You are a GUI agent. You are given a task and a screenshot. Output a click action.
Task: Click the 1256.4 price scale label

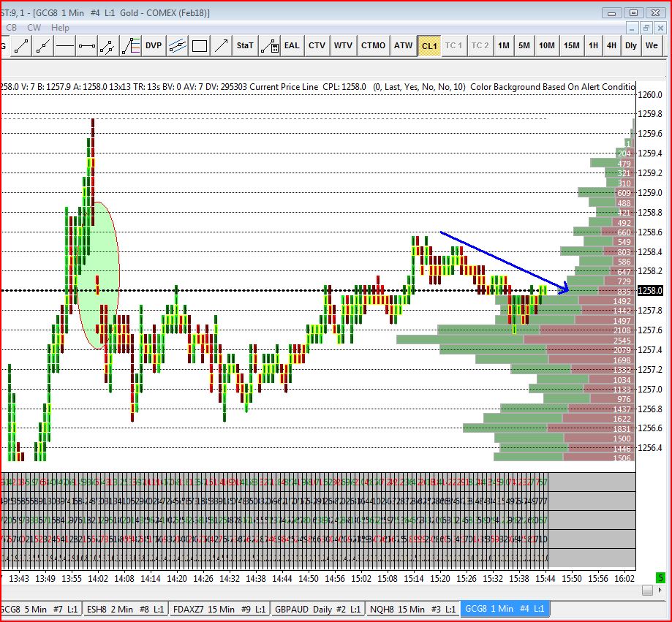pos(650,447)
